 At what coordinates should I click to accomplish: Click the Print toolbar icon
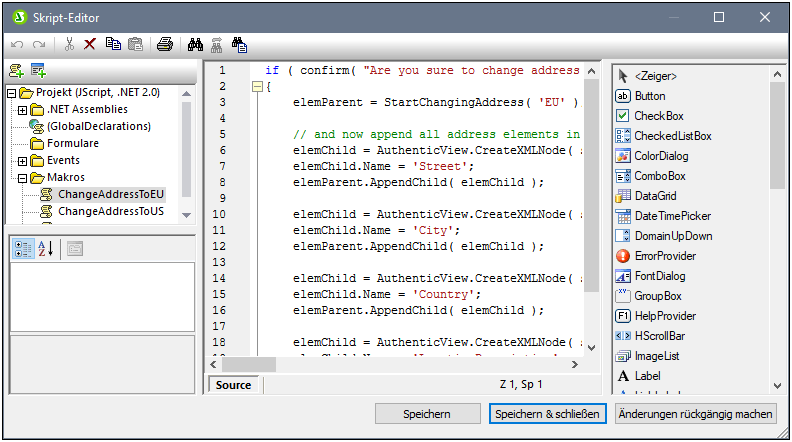(165, 45)
